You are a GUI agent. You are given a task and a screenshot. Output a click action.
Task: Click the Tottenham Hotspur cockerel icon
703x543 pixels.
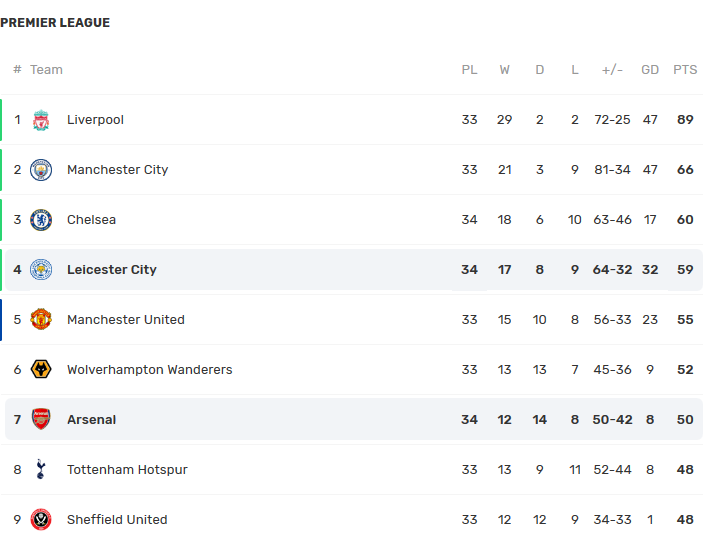click(x=41, y=470)
